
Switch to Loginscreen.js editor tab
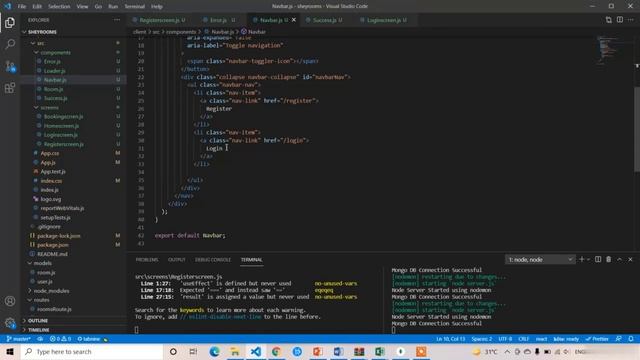pos(383,20)
